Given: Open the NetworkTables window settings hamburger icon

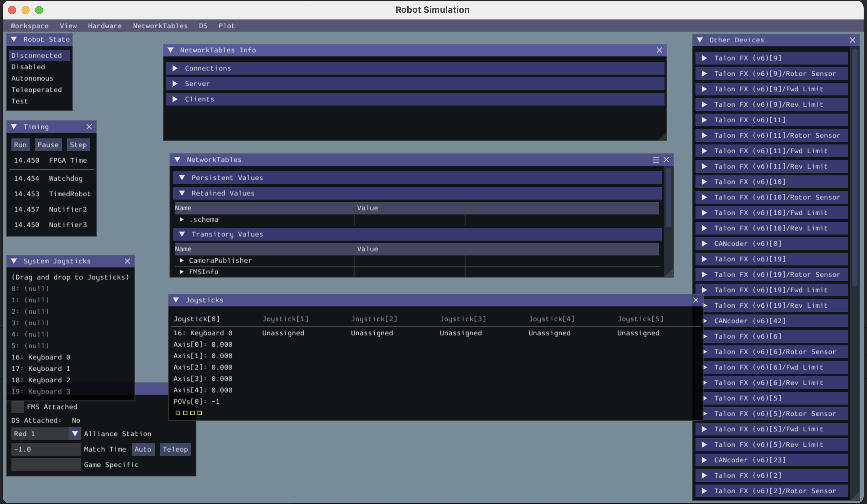Looking at the screenshot, I should click(x=655, y=160).
